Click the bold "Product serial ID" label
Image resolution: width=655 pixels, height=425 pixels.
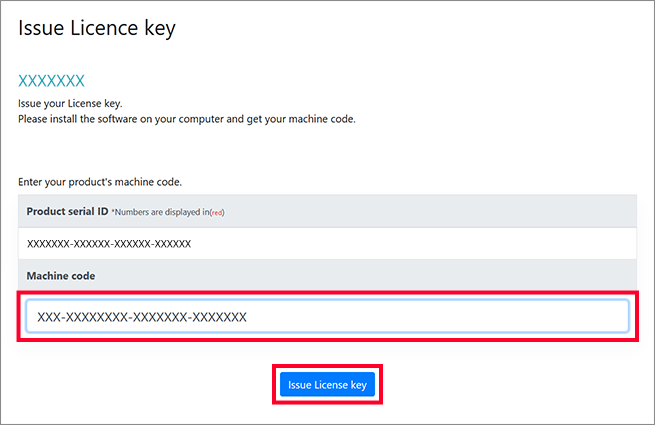pos(67,212)
